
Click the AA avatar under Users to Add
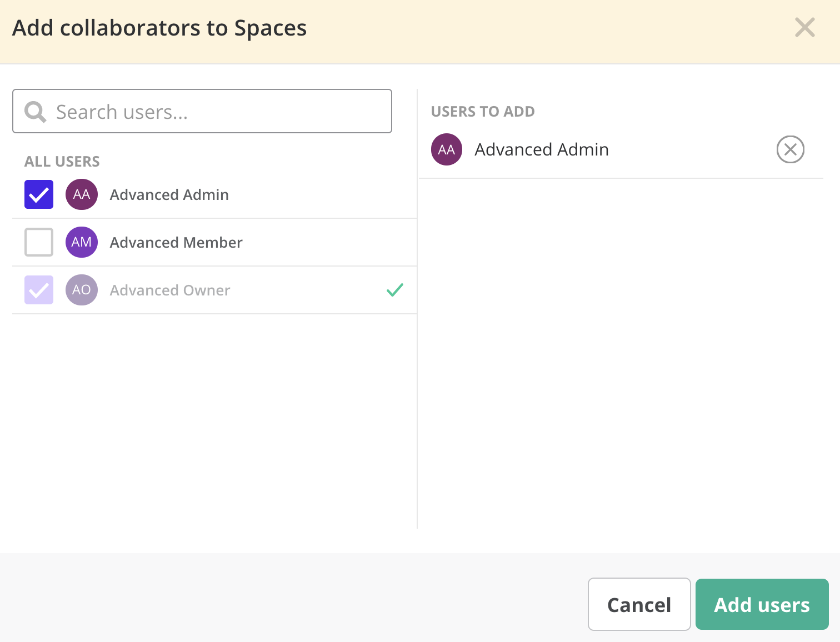click(x=447, y=149)
